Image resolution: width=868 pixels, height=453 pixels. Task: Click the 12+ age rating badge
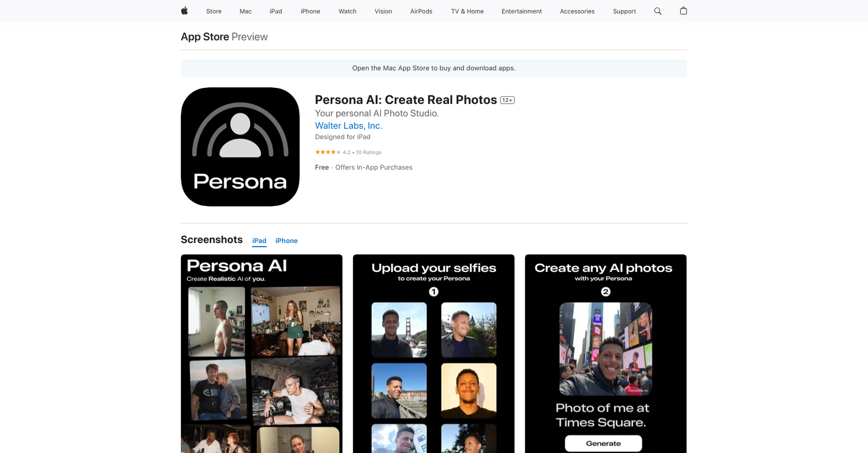click(x=506, y=100)
